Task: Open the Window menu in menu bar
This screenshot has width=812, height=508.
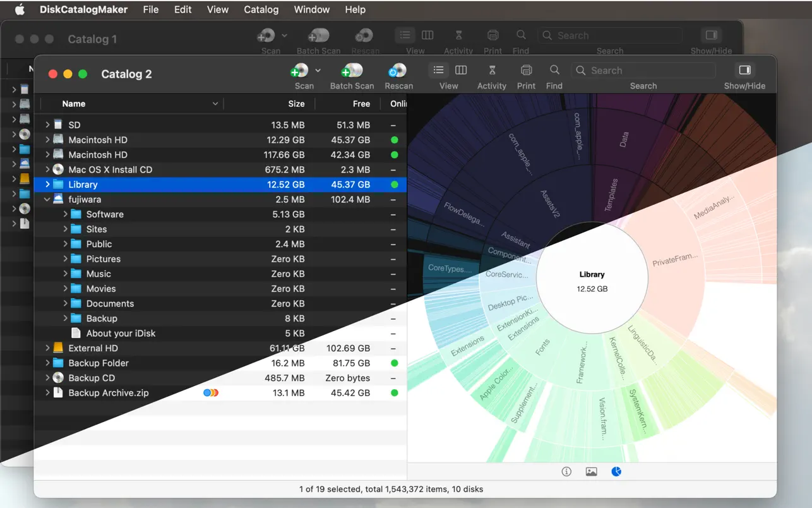Action: 311,9
